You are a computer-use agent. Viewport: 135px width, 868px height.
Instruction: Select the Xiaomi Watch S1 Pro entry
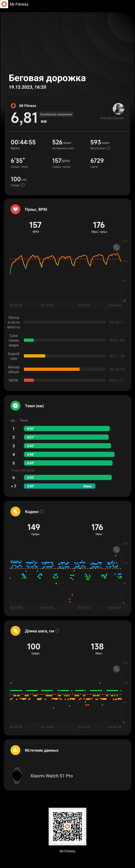point(67,776)
